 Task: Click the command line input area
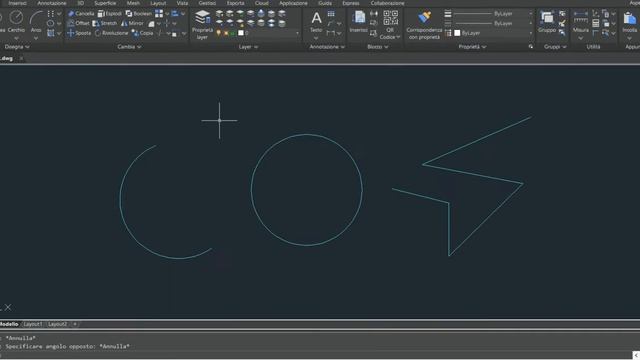[316, 355]
